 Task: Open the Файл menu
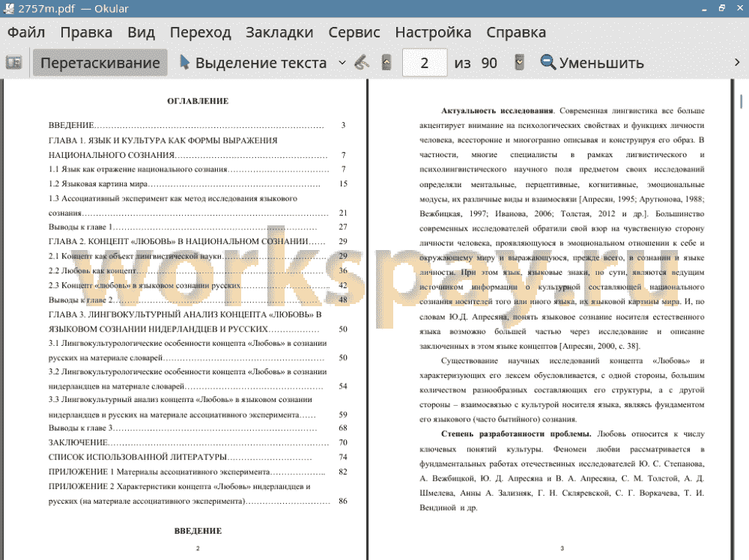tap(26, 32)
